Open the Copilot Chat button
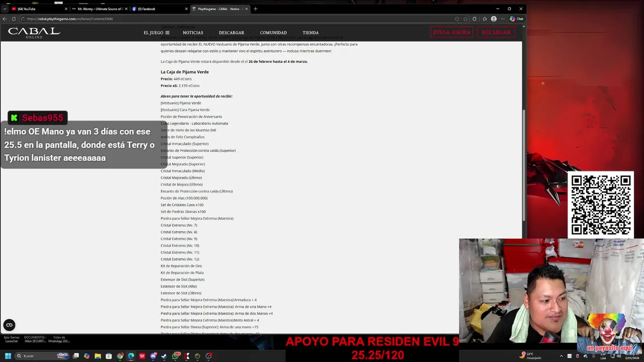The width and height of the screenshot is (644, 362). pyautogui.click(x=516, y=19)
